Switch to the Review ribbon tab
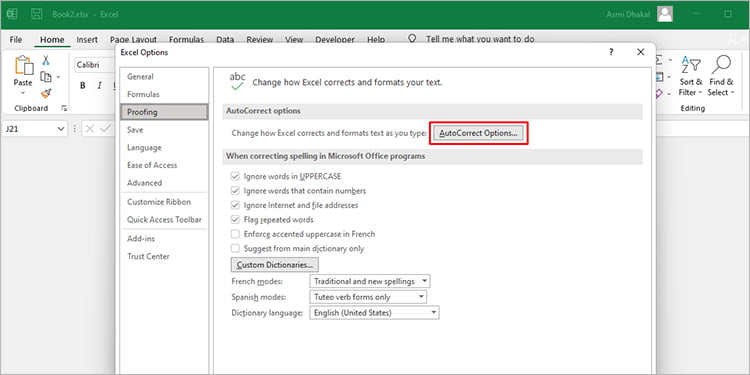The width and height of the screenshot is (750, 375). coord(260,40)
